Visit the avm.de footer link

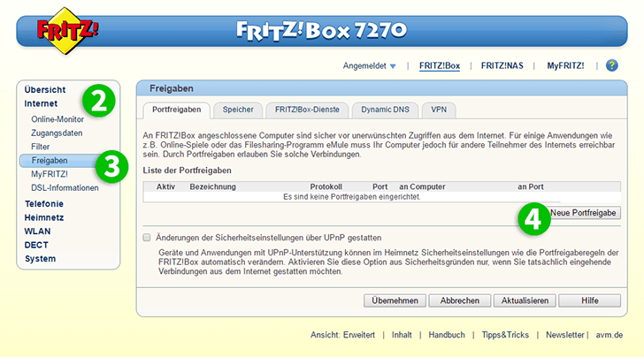pyautogui.click(x=609, y=335)
